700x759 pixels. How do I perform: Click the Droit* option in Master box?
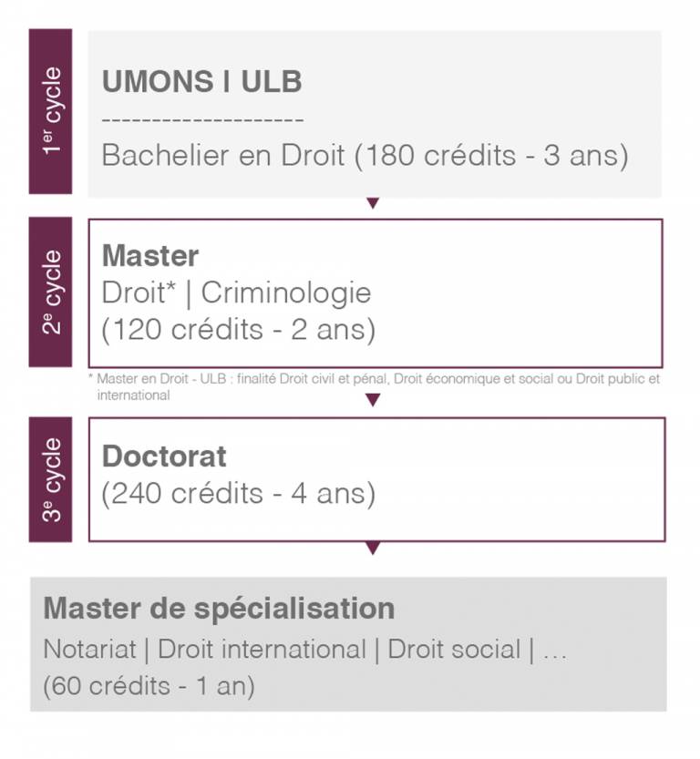click(x=139, y=292)
